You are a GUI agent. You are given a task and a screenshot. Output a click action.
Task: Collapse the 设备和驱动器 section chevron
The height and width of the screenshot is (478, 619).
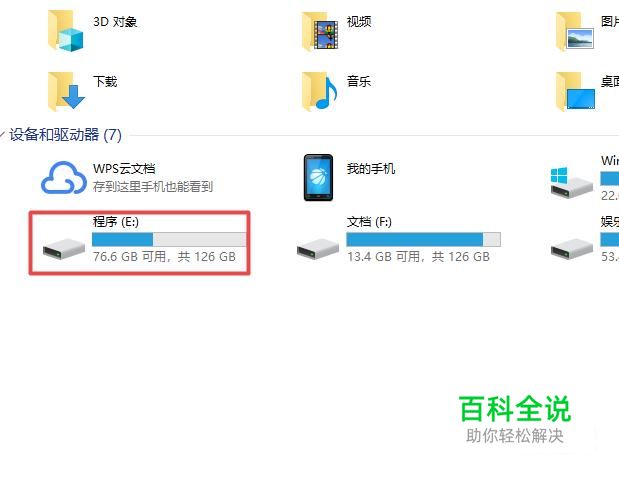click(2, 135)
